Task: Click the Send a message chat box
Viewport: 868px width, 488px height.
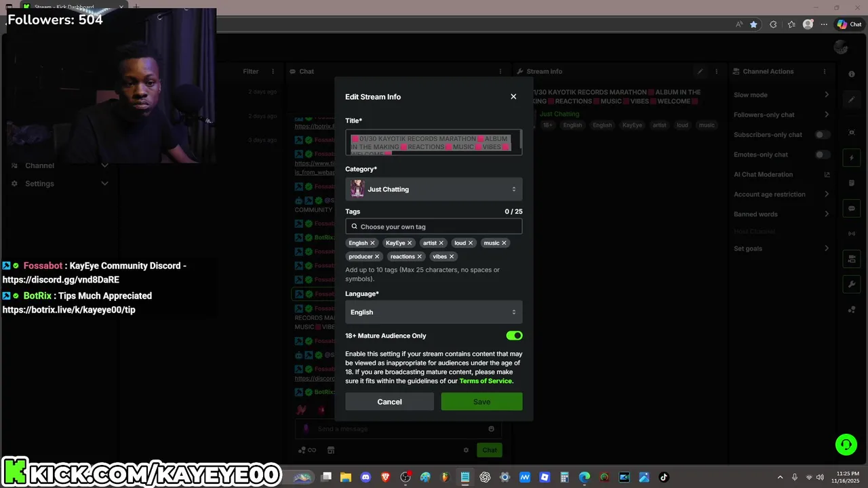Action: pos(399,428)
